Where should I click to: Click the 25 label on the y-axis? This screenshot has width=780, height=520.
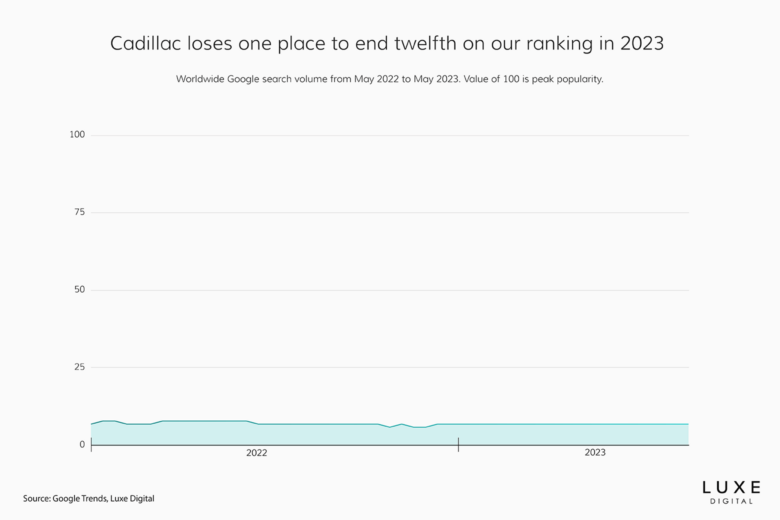[79, 367]
